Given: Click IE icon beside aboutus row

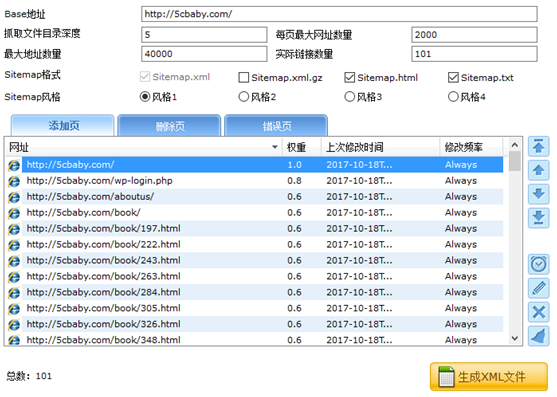Looking at the screenshot, I should tap(14, 197).
